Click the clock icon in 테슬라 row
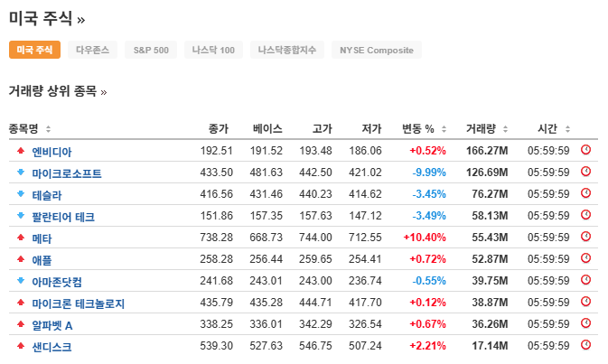 [x=585, y=193]
